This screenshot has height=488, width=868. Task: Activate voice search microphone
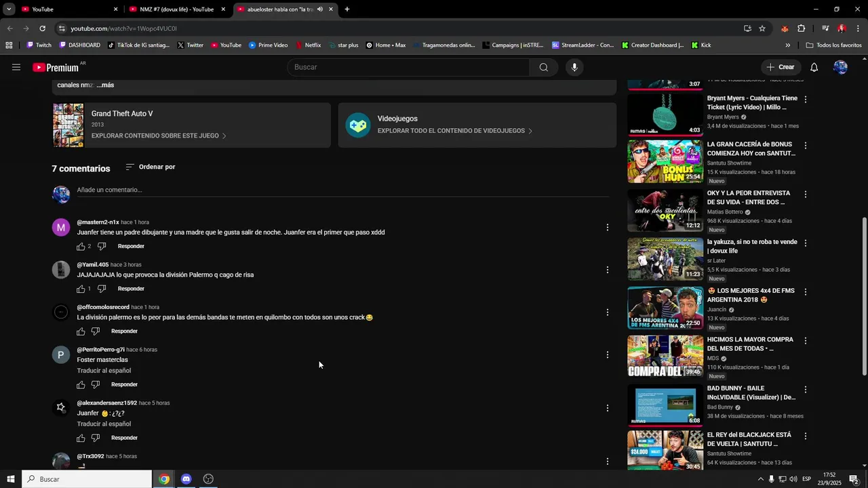click(574, 67)
